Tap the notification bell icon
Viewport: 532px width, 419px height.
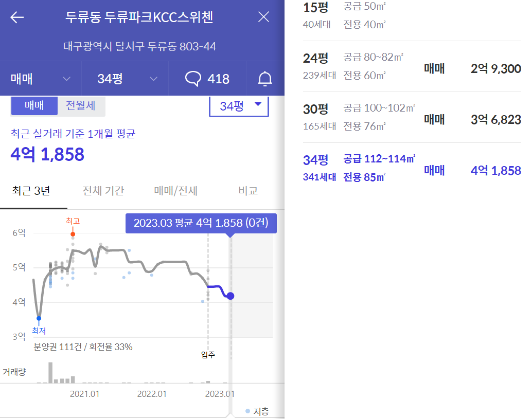tap(265, 79)
